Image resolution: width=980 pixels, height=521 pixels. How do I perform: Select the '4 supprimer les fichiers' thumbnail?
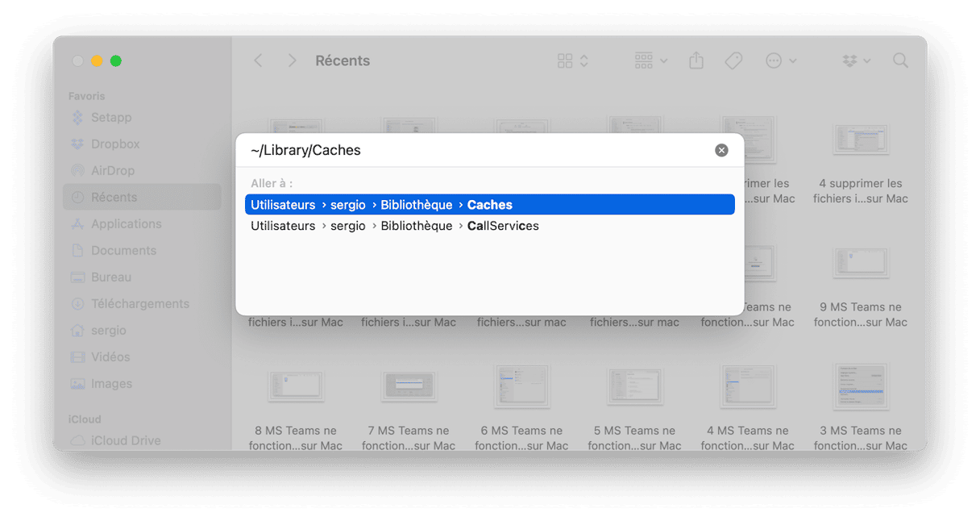[x=861, y=140]
